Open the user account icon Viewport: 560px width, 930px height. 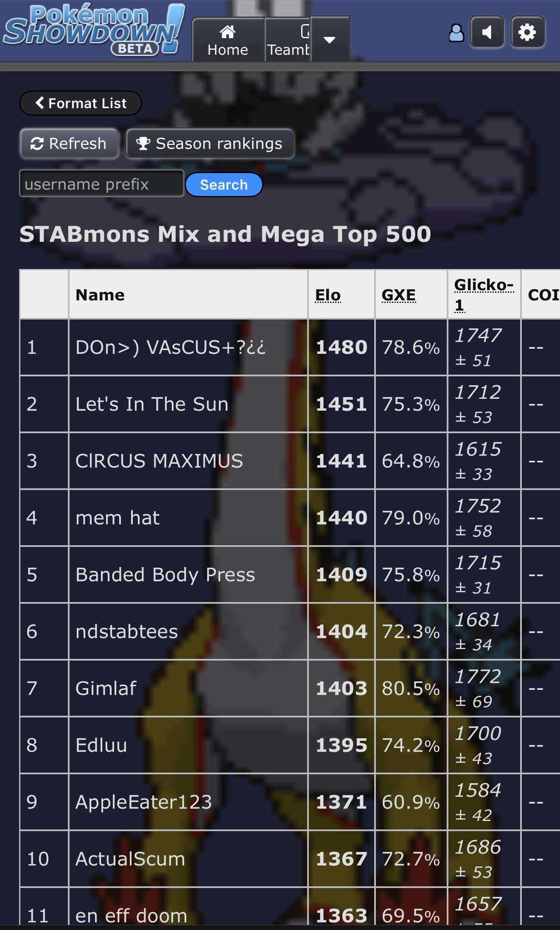(456, 33)
